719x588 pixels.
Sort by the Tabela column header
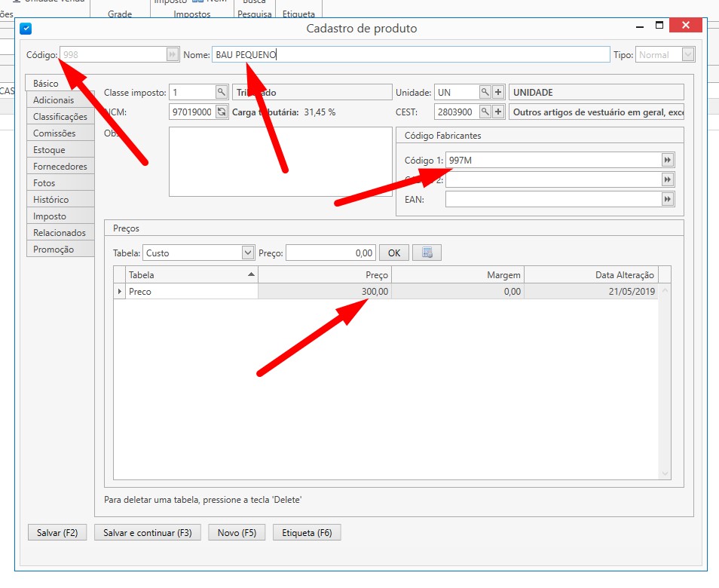(x=192, y=275)
